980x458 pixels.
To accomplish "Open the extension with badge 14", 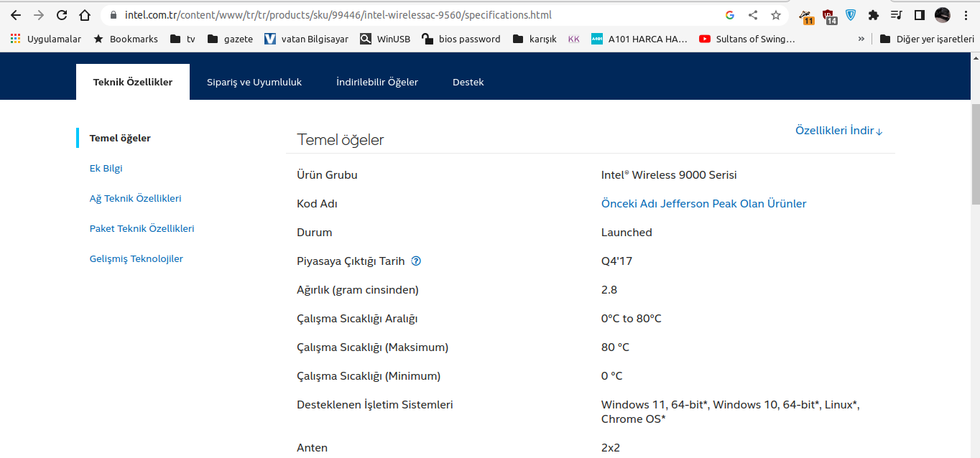I will 829,16.
